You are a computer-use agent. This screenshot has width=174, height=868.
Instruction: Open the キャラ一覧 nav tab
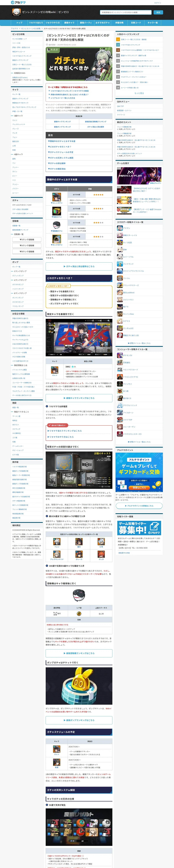point(153,23)
